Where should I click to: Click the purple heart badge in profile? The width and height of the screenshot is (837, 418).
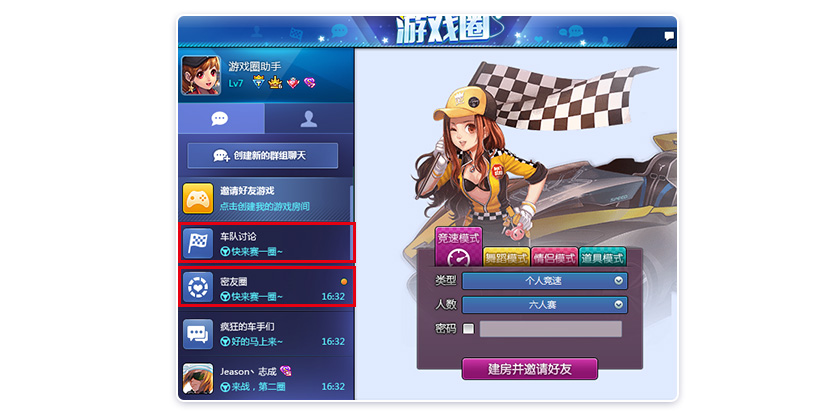(310, 83)
